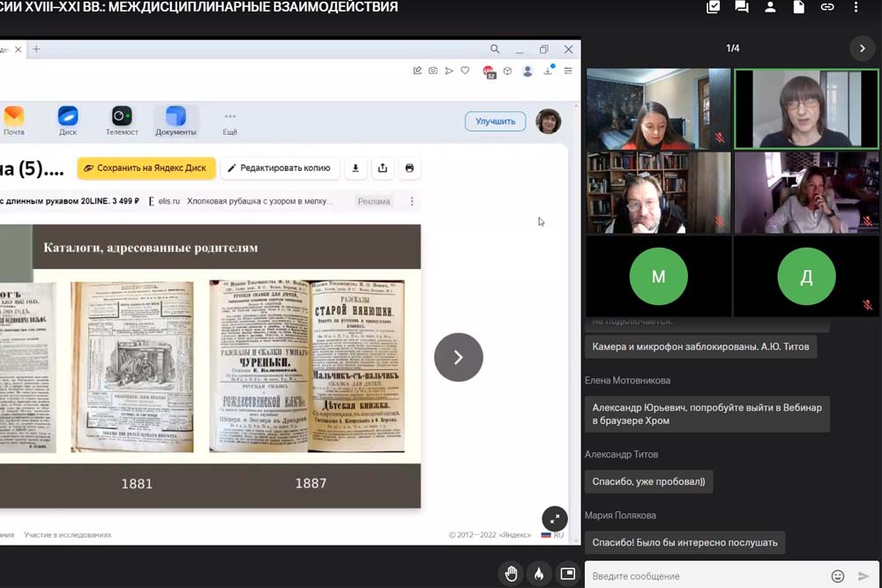Open the three-dot more options menu
The width and height of the screenshot is (882, 588).
(x=856, y=8)
